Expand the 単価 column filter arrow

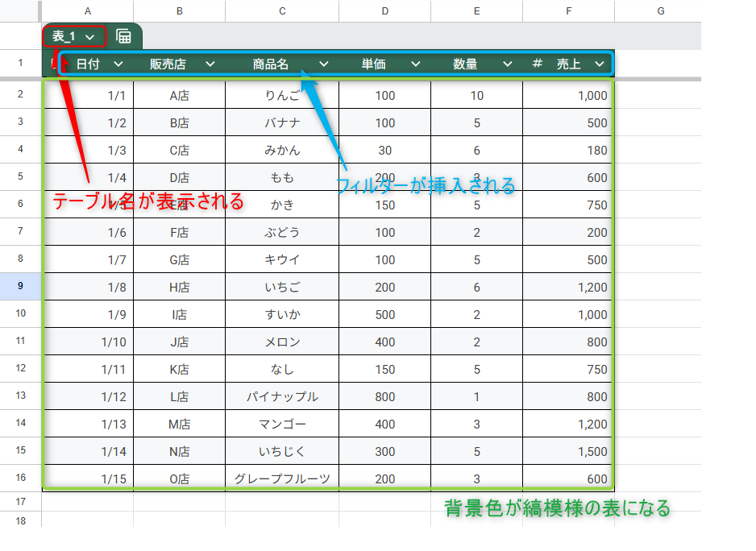pos(415,64)
